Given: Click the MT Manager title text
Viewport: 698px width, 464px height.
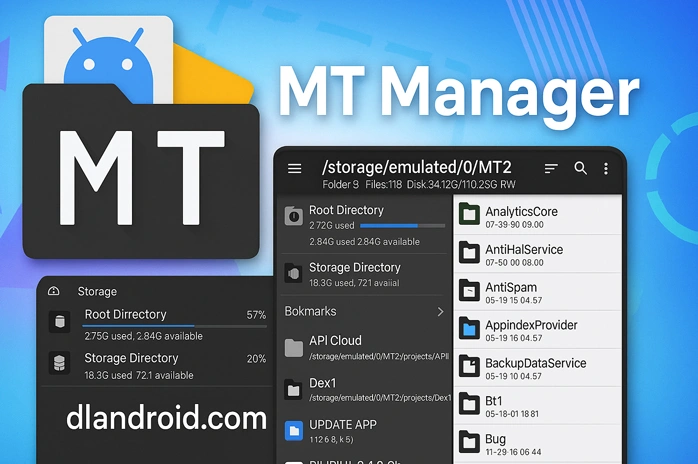Looking at the screenshot, I should tap(459, 95).
